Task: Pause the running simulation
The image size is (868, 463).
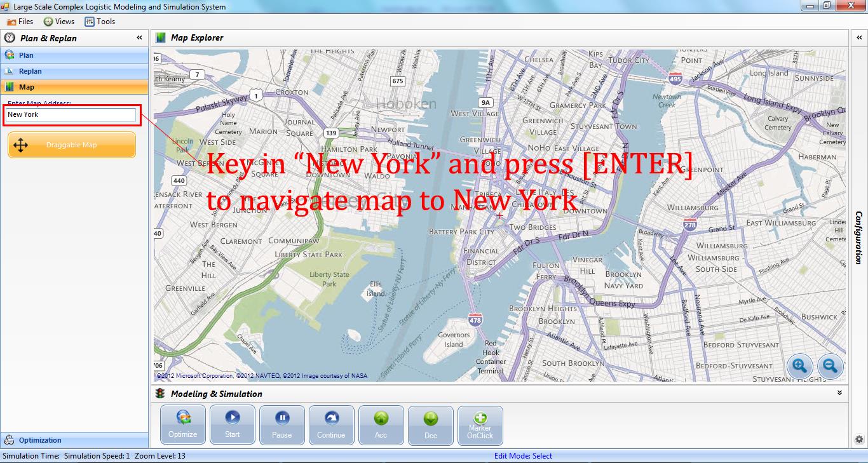Action: (281, 424)
